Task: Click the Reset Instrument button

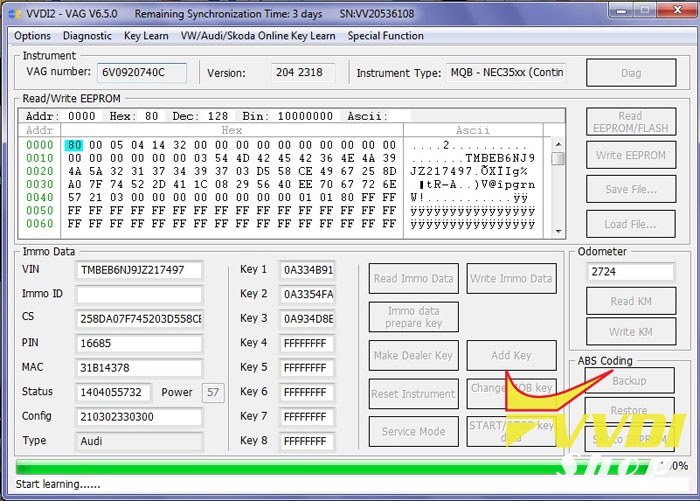Action: point(413,394)
